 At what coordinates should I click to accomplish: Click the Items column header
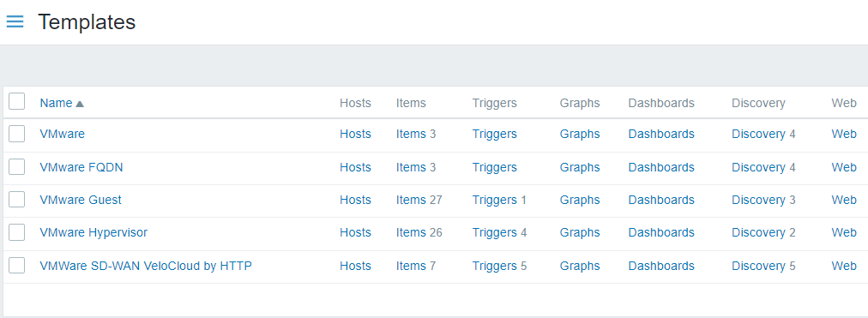(412, 103)
